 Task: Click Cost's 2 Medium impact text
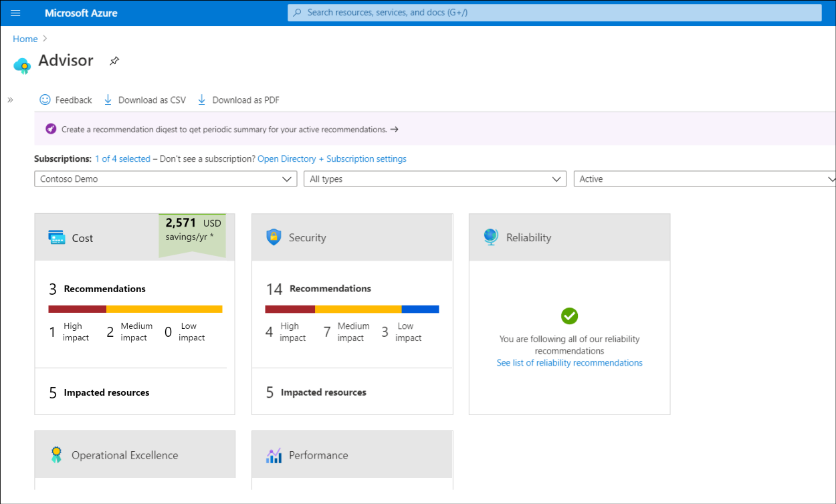point(130,332)
